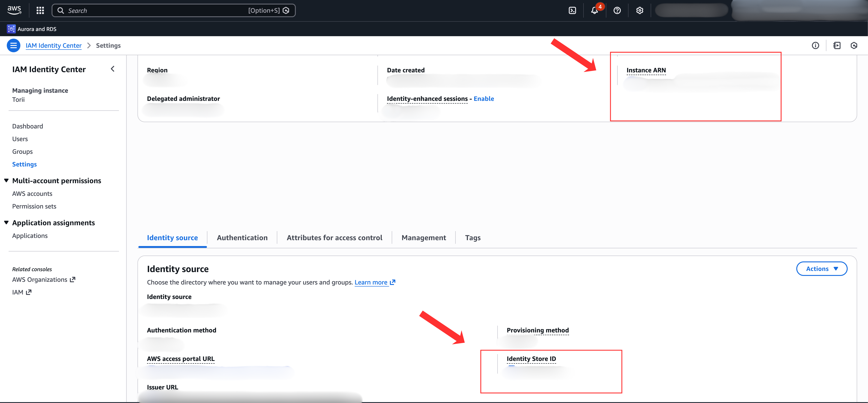Open the Tags tab

coord(473,237)
